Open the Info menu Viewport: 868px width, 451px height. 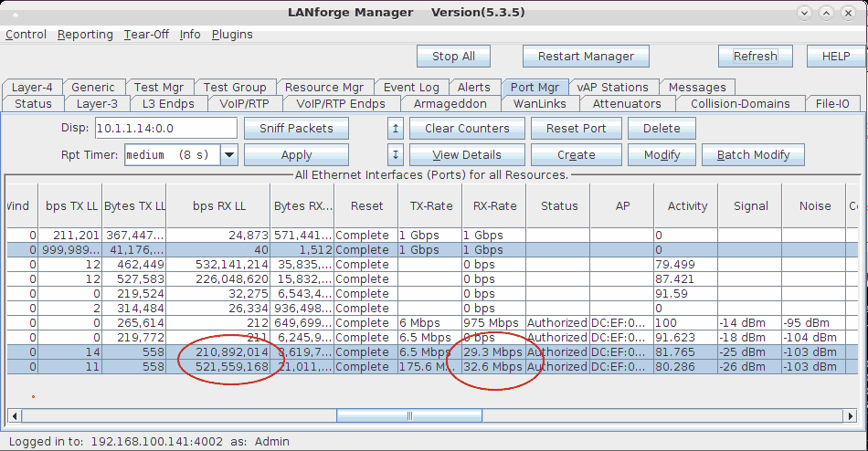click(x=190, y=35)
